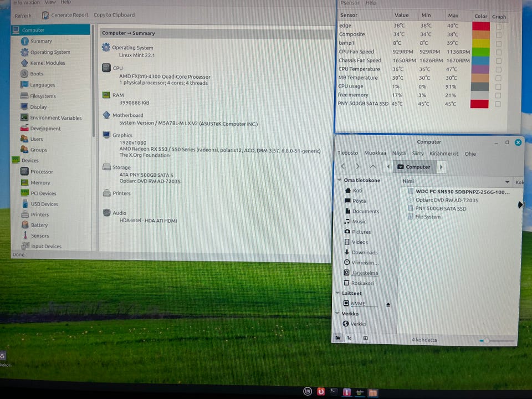Screen dimensions: 532x399
Task: Click the Up directory arrow
Action: point(373,166)
